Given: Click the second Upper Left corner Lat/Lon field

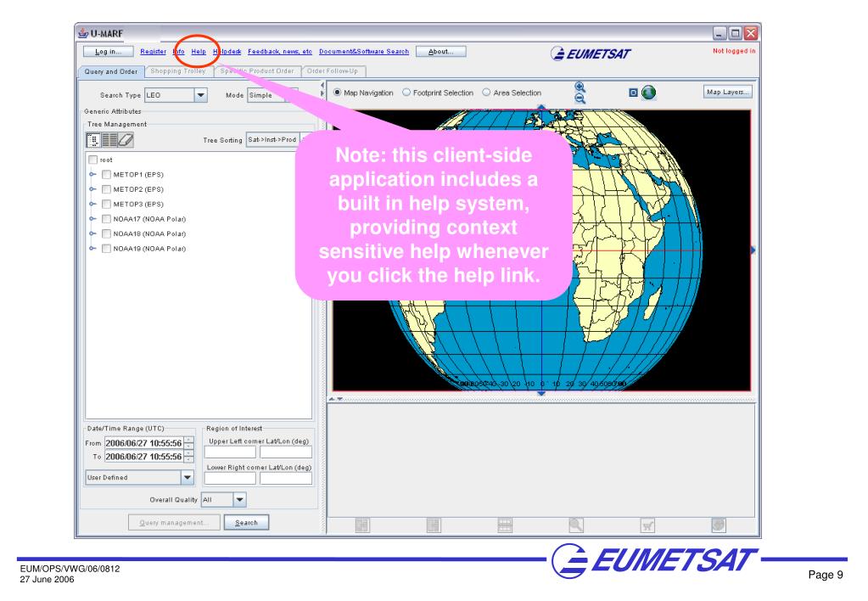Looking at the screenshot, I should (x=286, y=452).
